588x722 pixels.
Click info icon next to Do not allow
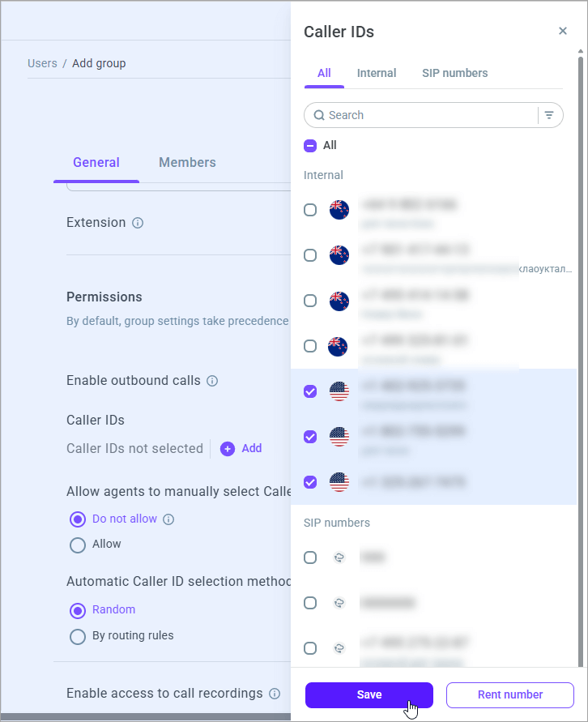point(168,519)
